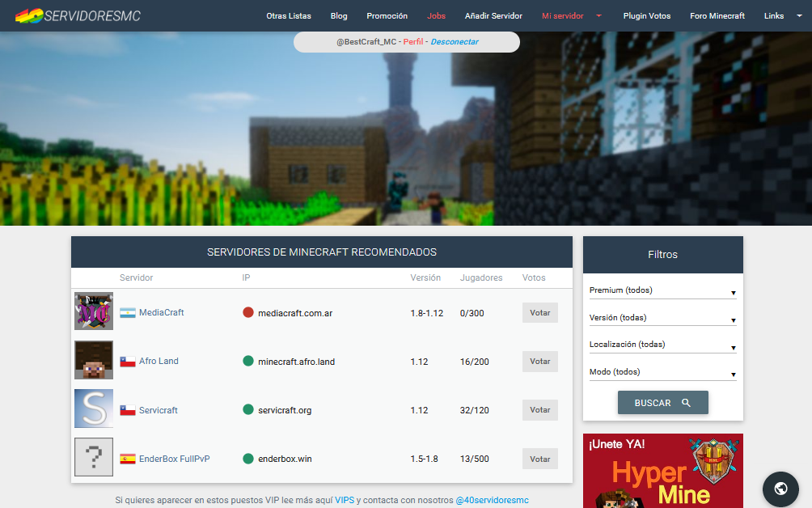Open the Mi servidor menu label

point(562,16)
